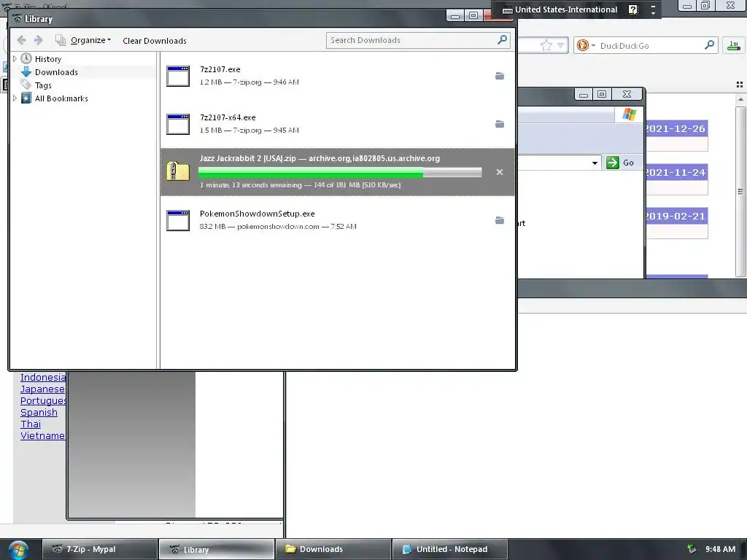Screen dimensions: 747x560
Task: Click the Go button in the background window
Action: pos(621,163)
